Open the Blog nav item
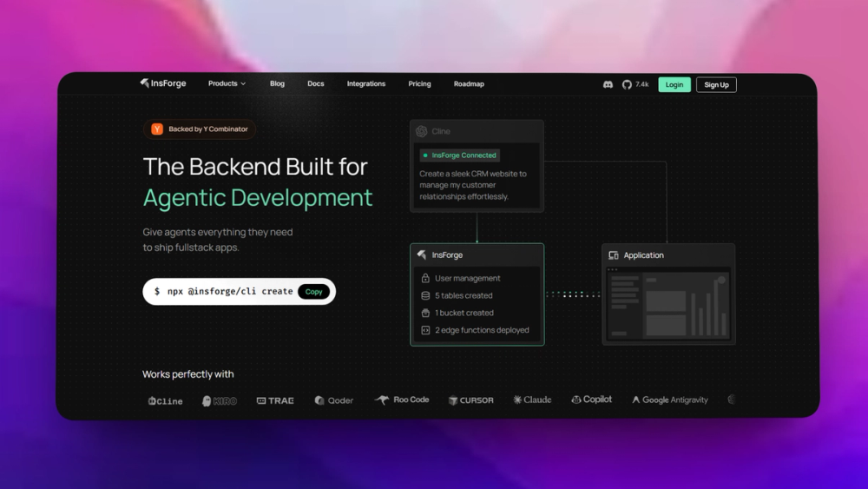Screen dimensions: 868x489 pos(278,83)
